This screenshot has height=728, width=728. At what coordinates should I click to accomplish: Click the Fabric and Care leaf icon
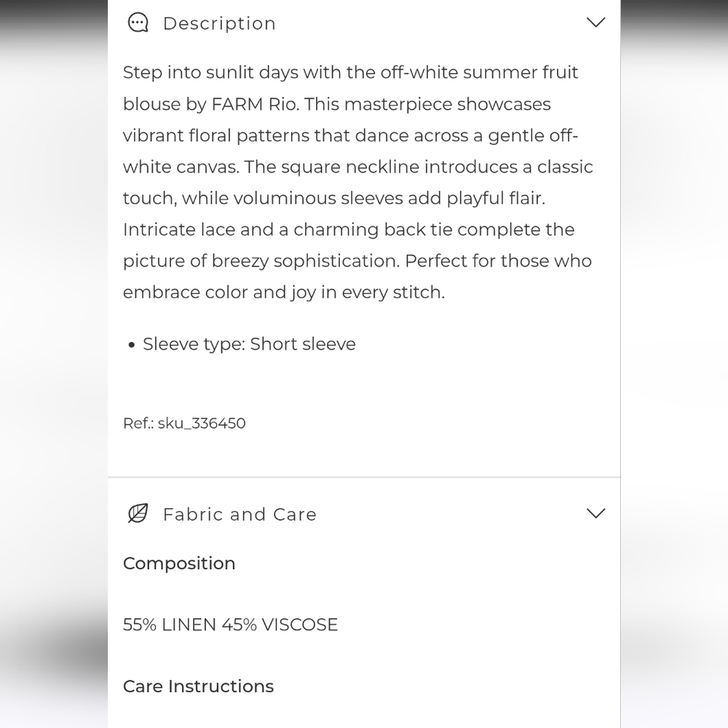pos(138,513)
